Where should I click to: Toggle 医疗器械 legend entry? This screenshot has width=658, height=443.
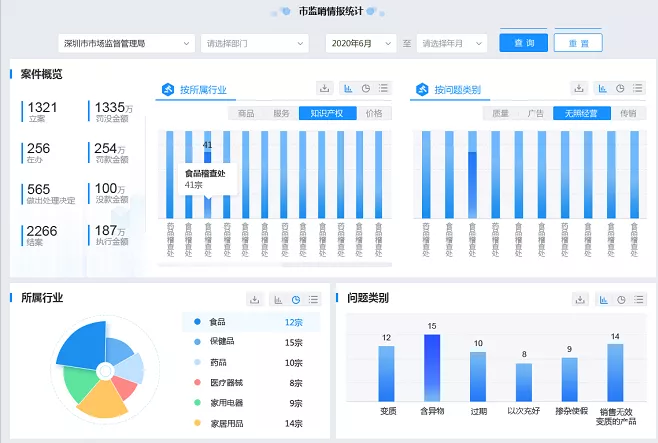226,382
